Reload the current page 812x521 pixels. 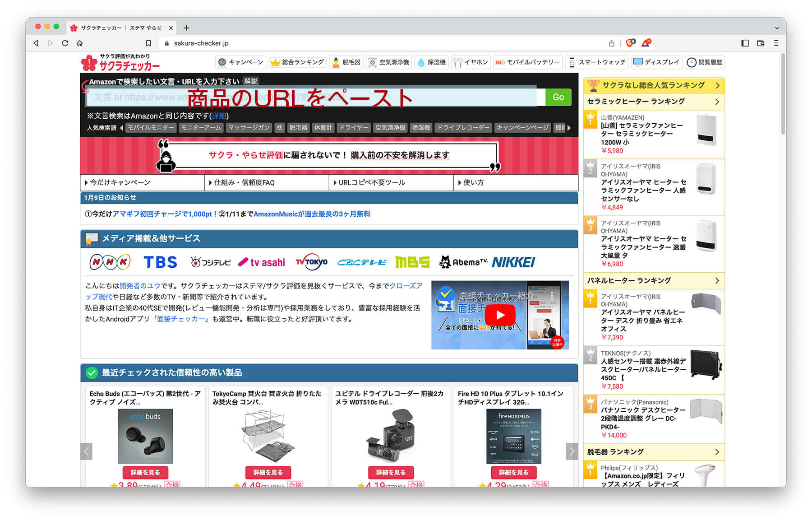pyautogui.click(x=65, y=43)
